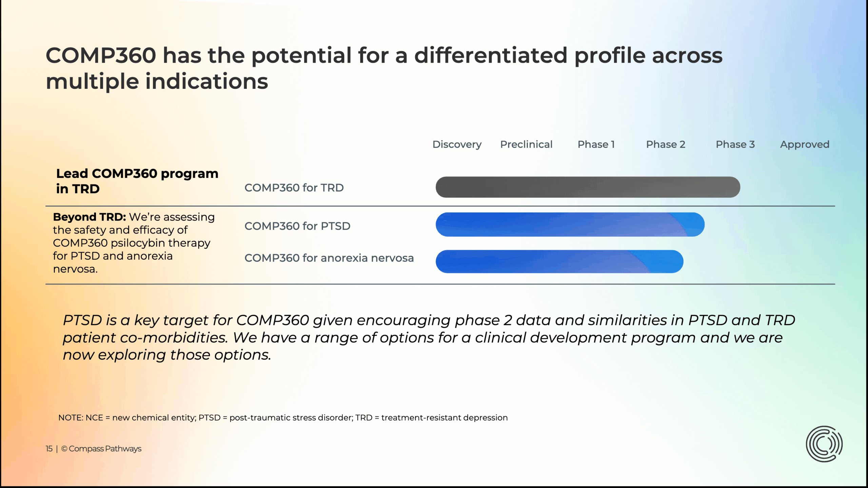Screen dimensions: 868x488
Task: Click the 'Preclinical' column header
Action: 526,144
